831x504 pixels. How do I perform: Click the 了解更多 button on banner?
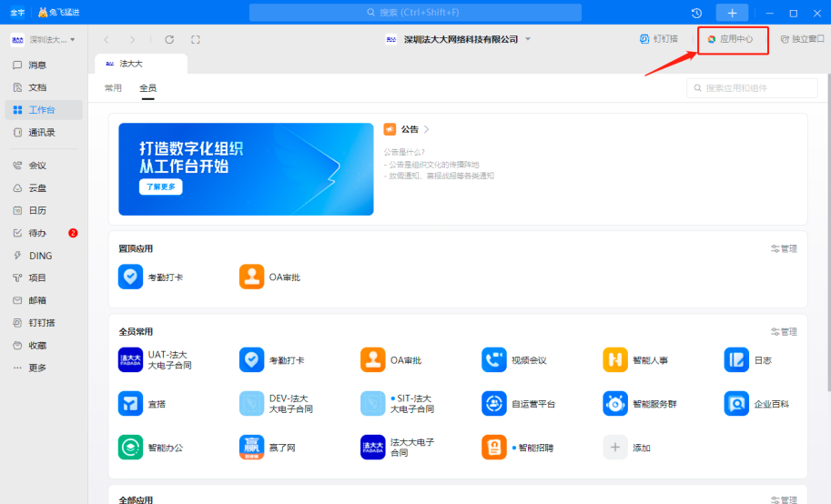161,186
